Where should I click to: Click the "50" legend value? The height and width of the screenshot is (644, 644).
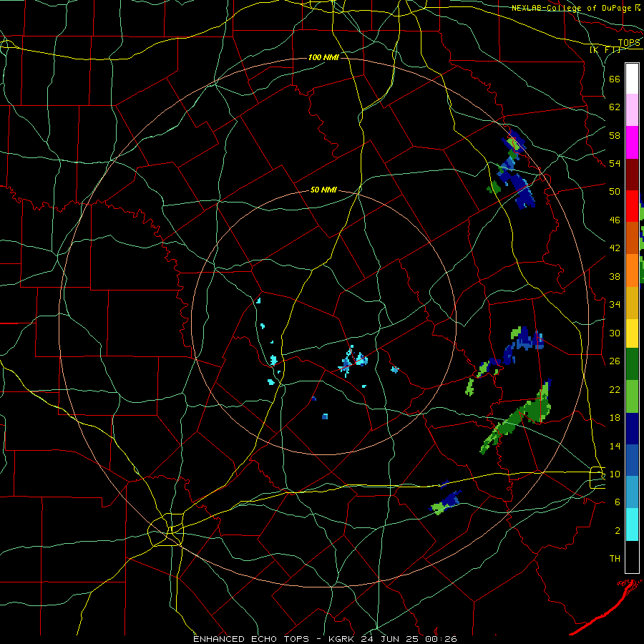pos(615,192)
